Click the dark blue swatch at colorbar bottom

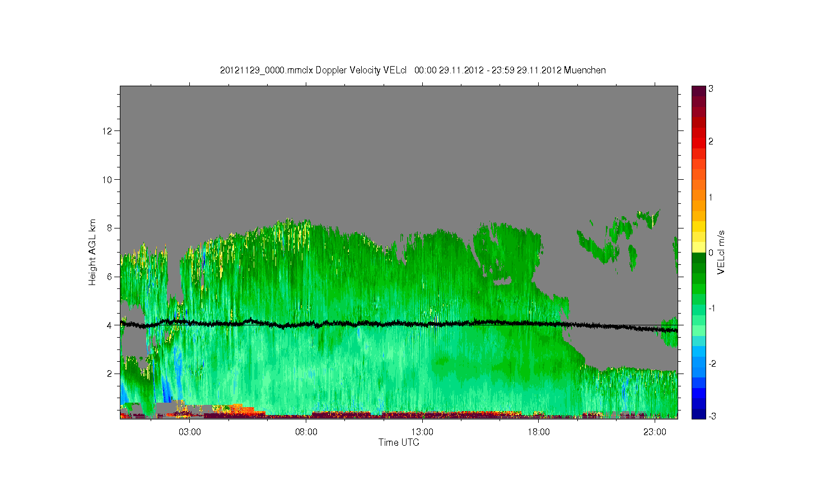point(698,413)
